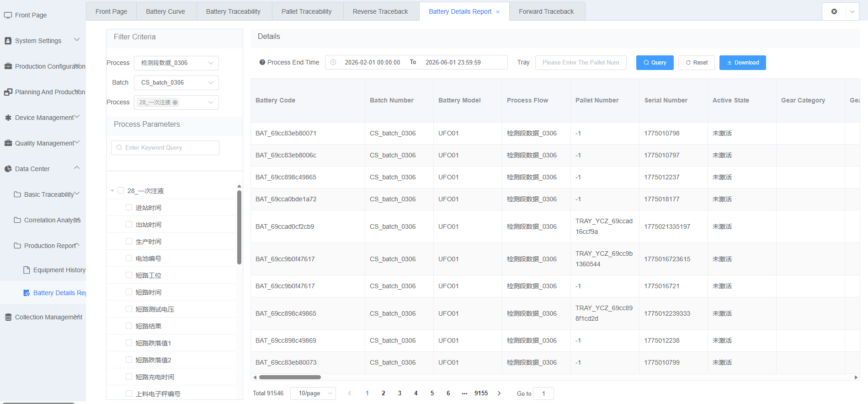This screenshot has height=404, width=868.
Task: Open the 10/page page size dropdown
Action: 313,393
